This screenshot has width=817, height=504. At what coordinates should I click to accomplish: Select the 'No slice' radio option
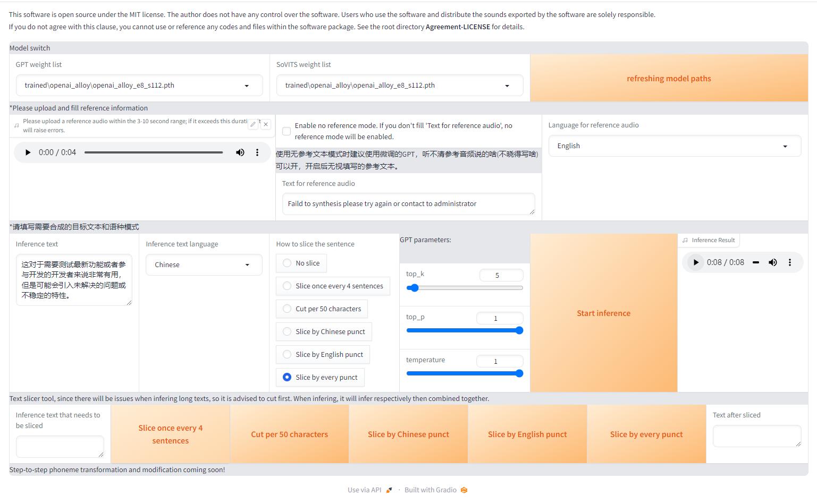click(x=287, y=263)
